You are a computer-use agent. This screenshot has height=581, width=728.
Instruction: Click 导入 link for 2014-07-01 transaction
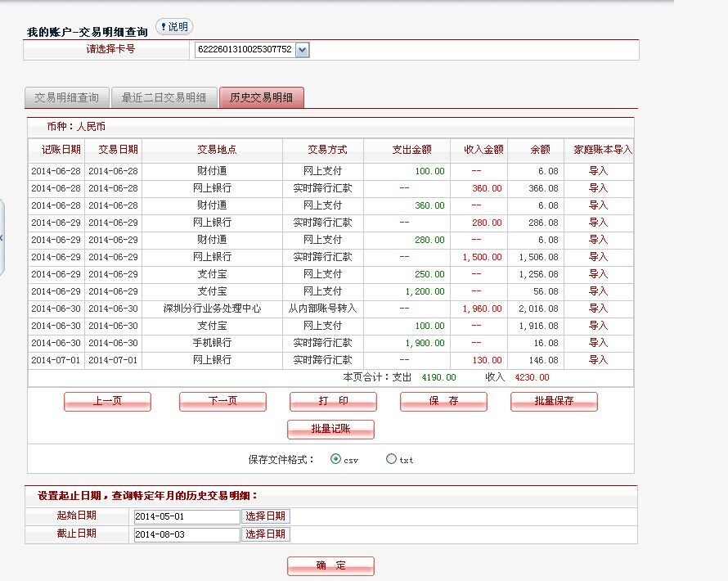tap(598, 360)
